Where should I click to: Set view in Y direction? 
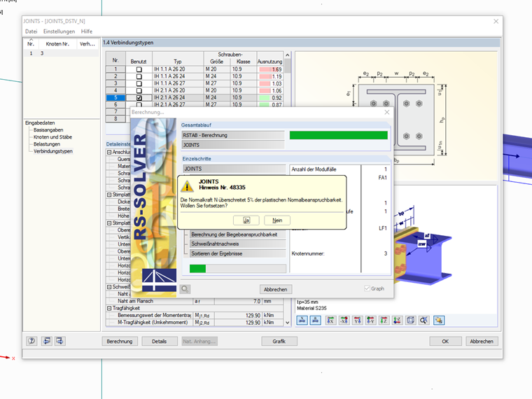click(x=357, y=321)
